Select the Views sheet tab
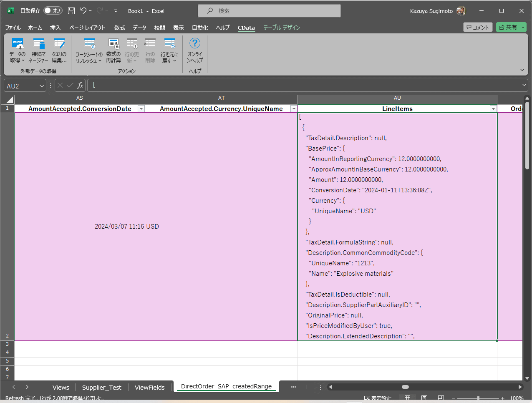Screen dimensions: 532x403 [61, 387]
